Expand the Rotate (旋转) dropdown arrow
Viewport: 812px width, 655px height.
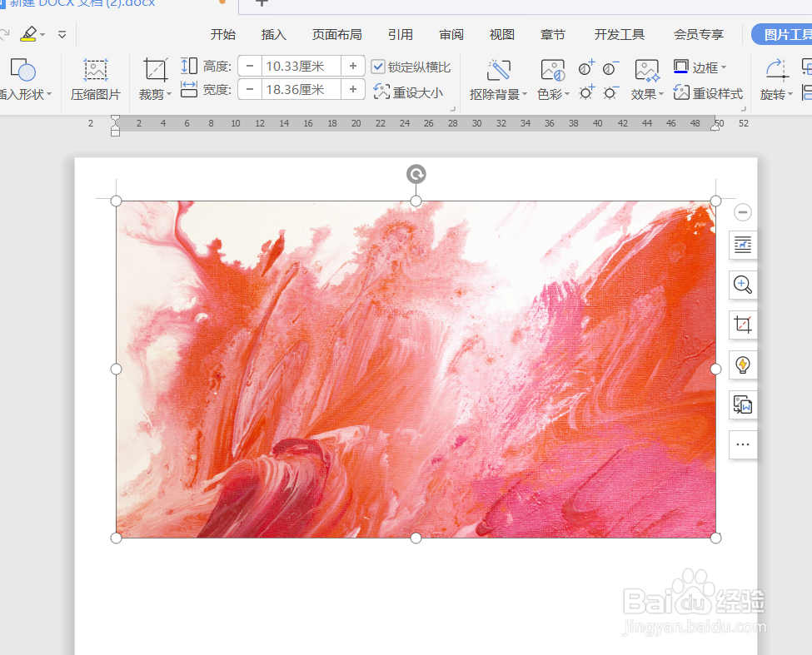coord(790,95)
